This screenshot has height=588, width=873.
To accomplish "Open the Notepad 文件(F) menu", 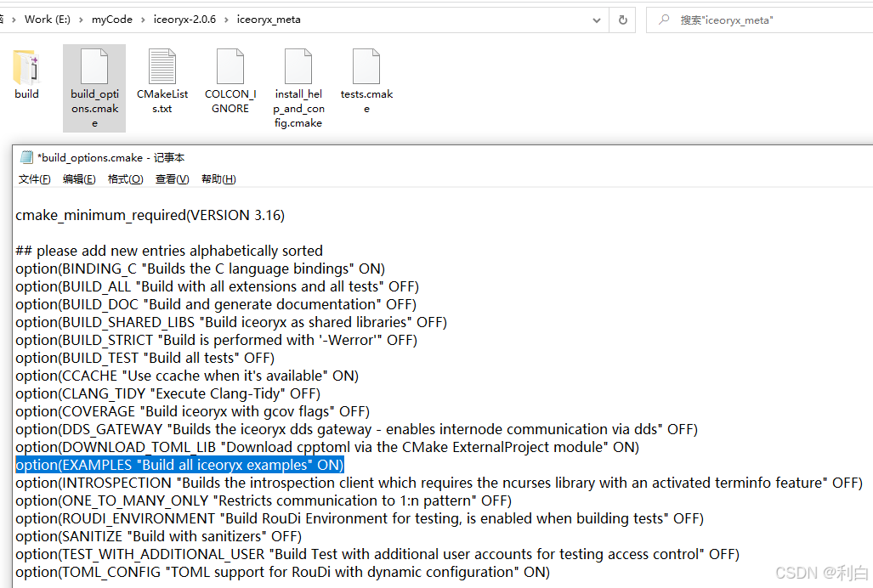I will (35, 179).
